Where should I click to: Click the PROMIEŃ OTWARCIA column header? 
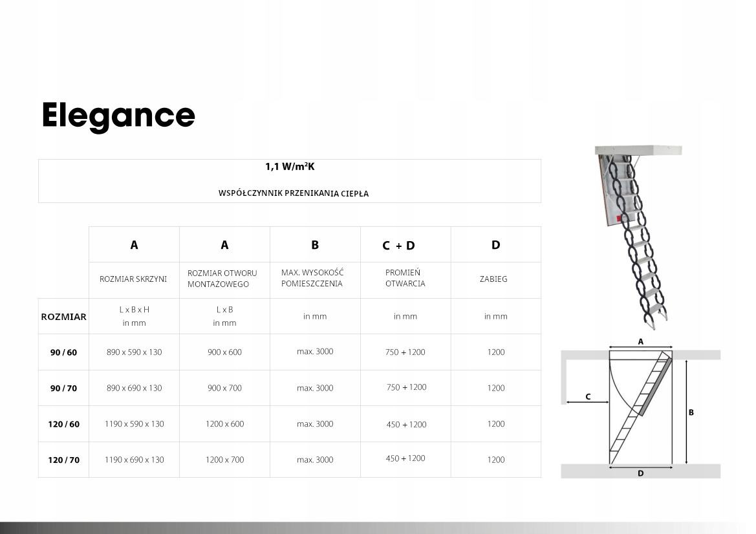click(405, 278)
